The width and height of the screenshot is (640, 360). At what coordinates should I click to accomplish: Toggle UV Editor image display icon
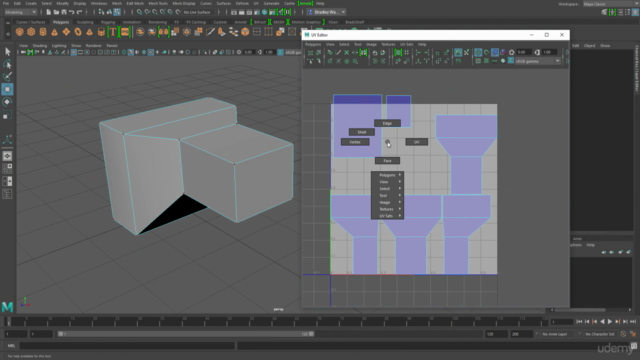(x=458, y=52)
